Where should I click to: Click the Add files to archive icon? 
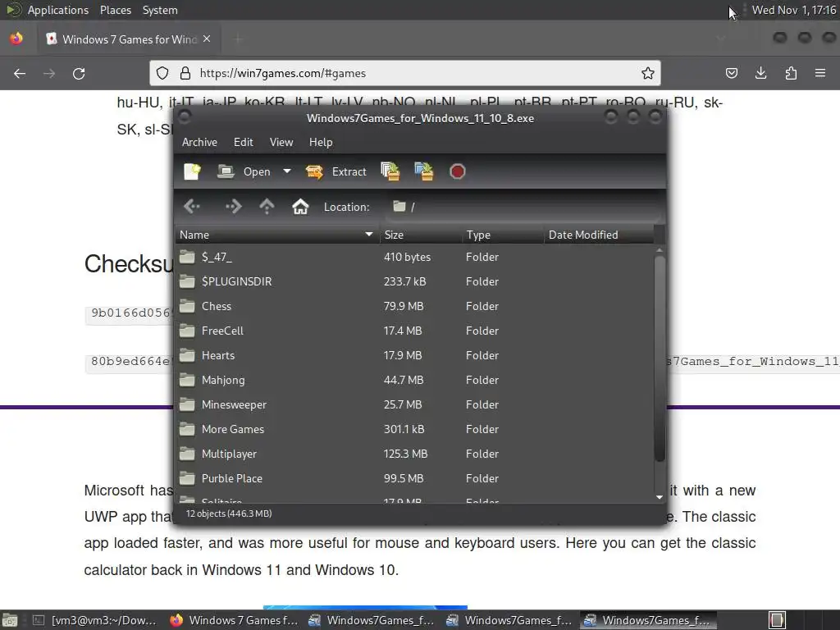(x=390, y=171)
